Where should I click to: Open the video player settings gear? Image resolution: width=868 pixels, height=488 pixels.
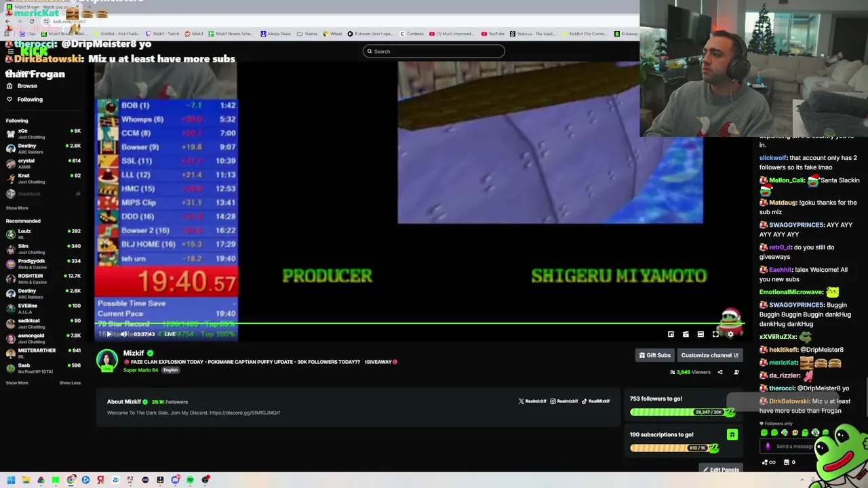pos(730,334)
